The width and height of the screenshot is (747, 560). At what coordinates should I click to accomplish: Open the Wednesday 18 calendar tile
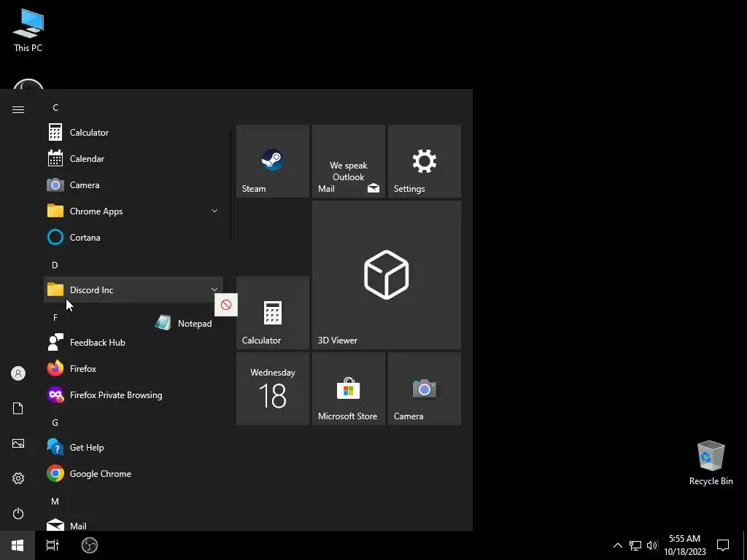coord(273,388)
